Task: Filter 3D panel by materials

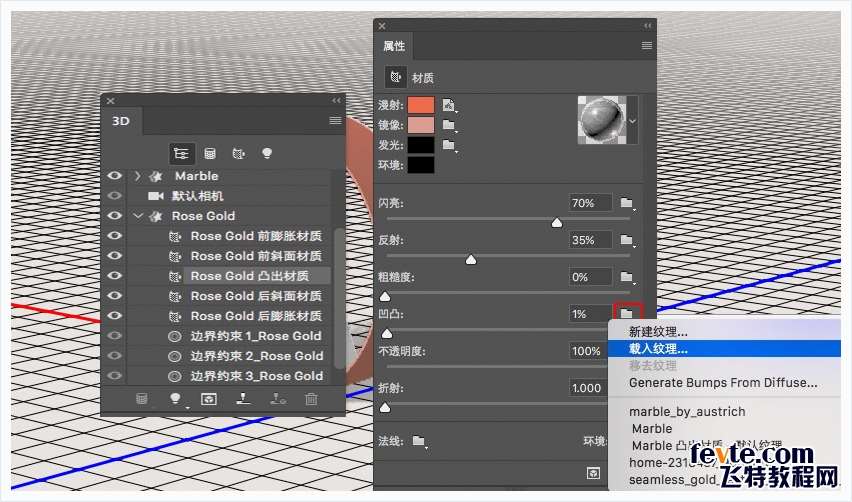Action: coord(239,154)
